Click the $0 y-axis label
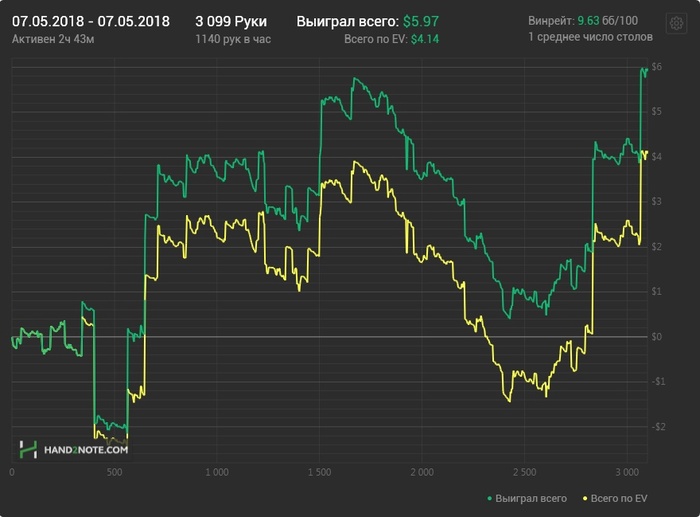This screenshot has width=700, height=517. pyautogui.click(x=656, y=337)
